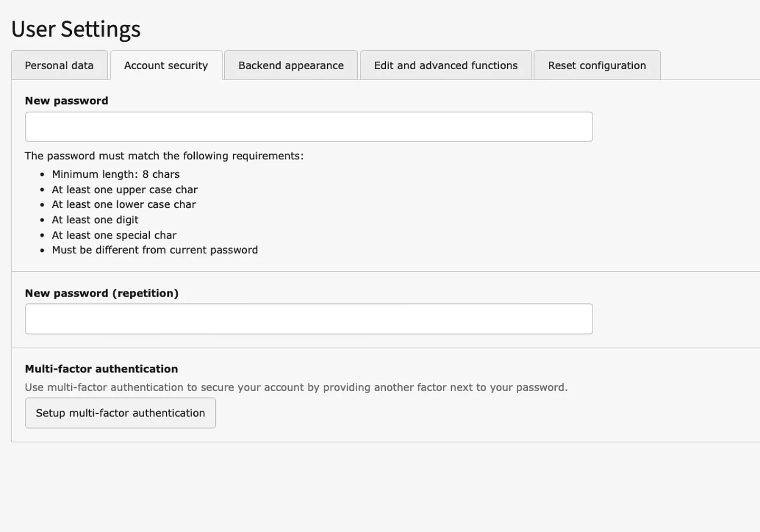The height and width of the screenshot is (532, 760).
Task: Click the "At least one upper case char" item
Action: [125, 189]
